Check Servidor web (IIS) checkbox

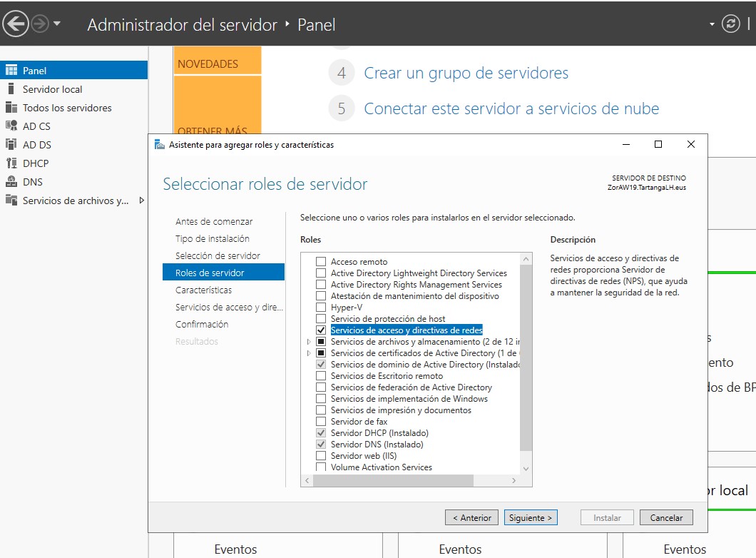pos(321,456)
